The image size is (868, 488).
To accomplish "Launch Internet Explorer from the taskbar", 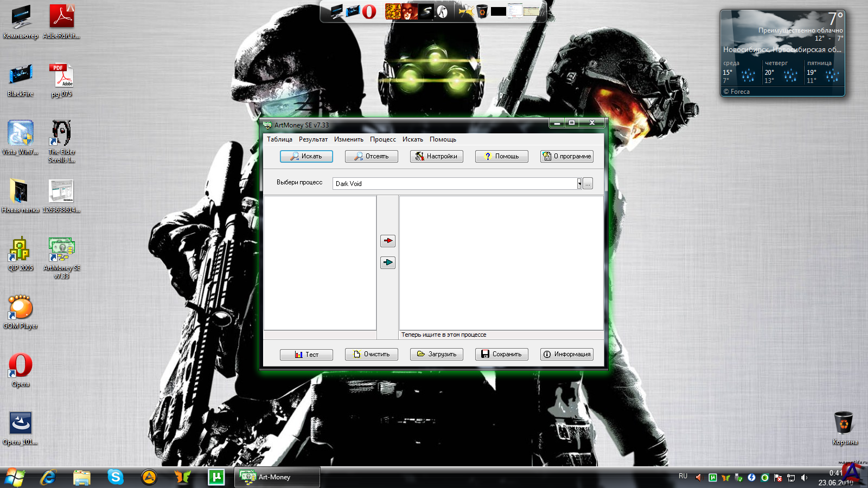I will 48,477.
